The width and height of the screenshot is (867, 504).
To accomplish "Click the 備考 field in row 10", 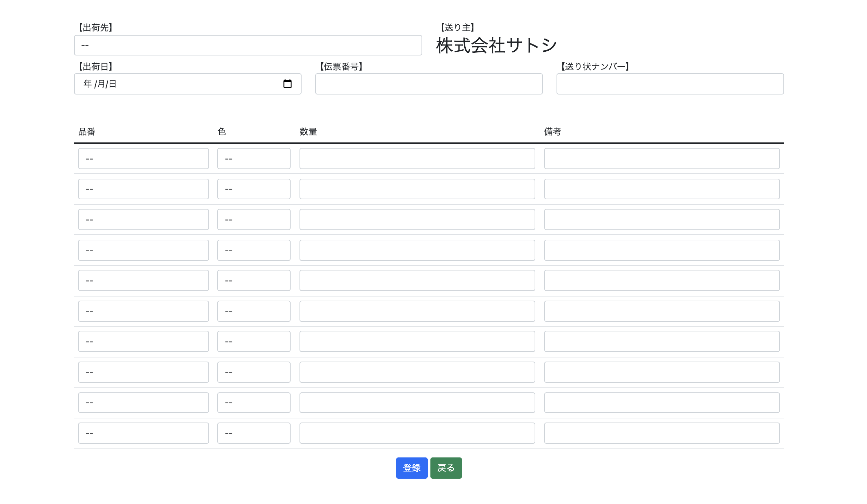I will pyautogui.click(x=662, y=433).
